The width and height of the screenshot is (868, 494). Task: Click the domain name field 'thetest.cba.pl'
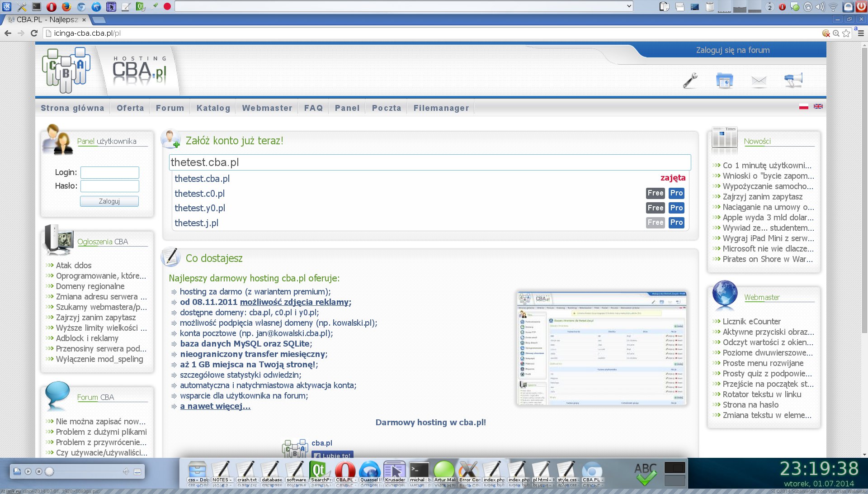pyautogui.click(x=429, y=162)
